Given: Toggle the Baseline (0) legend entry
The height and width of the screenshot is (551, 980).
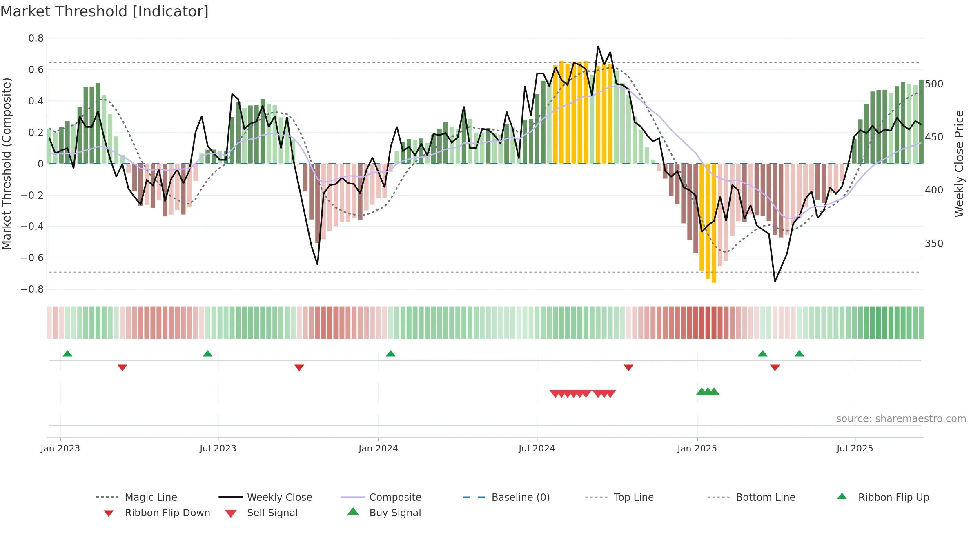Looking at the screenshot, I should point(506,497).
